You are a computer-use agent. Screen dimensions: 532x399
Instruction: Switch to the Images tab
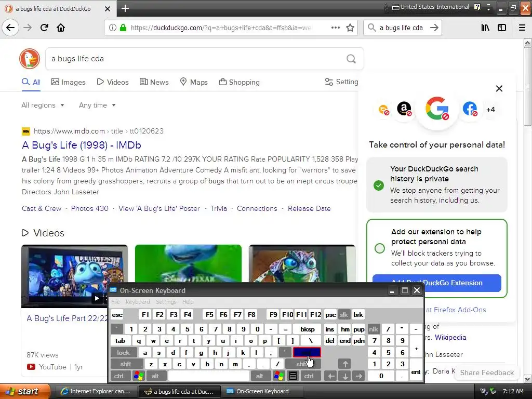(68, 82)
